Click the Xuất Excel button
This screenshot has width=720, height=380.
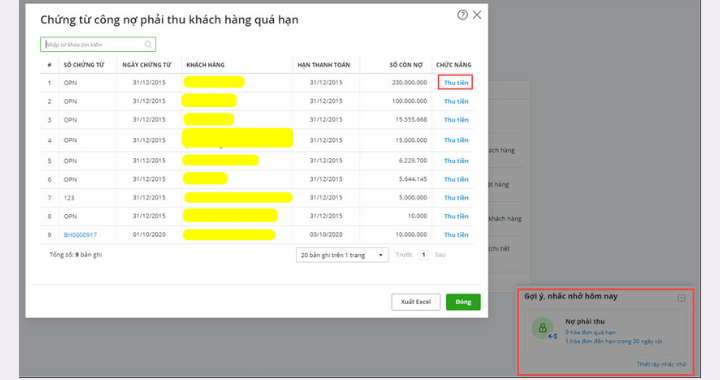coord(416,302)
